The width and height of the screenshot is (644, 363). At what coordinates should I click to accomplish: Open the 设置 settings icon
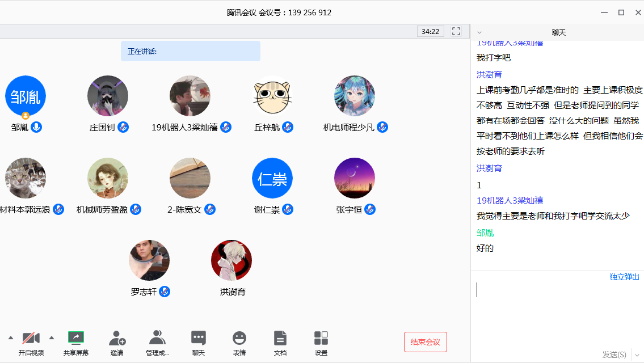(321, 339)
